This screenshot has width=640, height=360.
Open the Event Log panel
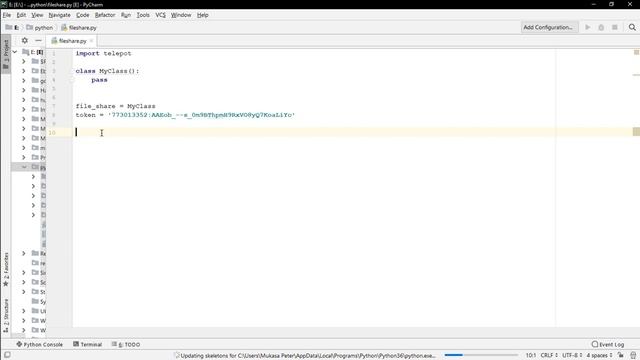(608, 344)
